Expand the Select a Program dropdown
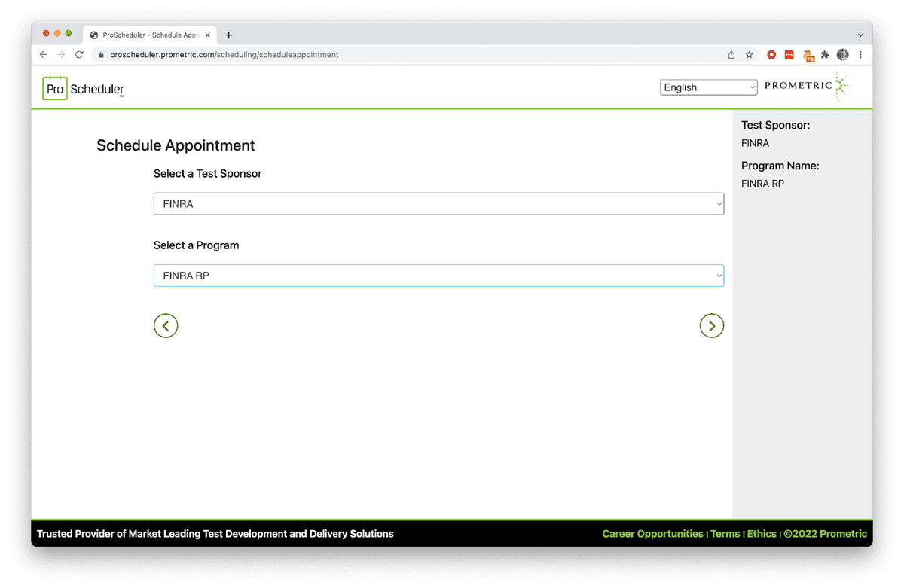Screen dimensions: 904x588 point(438,276)
